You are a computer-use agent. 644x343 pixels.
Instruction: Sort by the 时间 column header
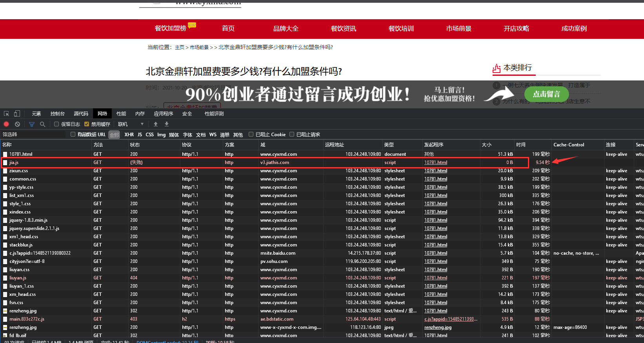[x=533, y=145]
